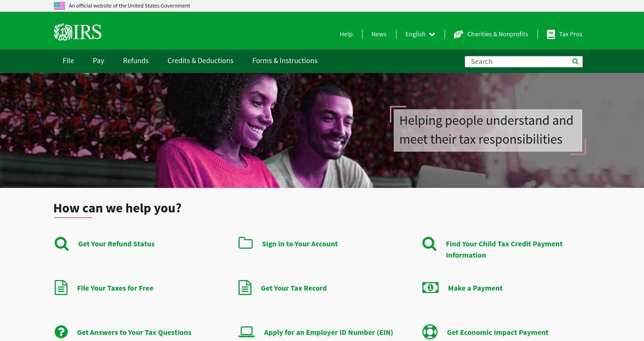The height and width of the screenshot is (341, 644).
Task: Click the folder icon for Sign in to Your Account
Action: [245, 243]
